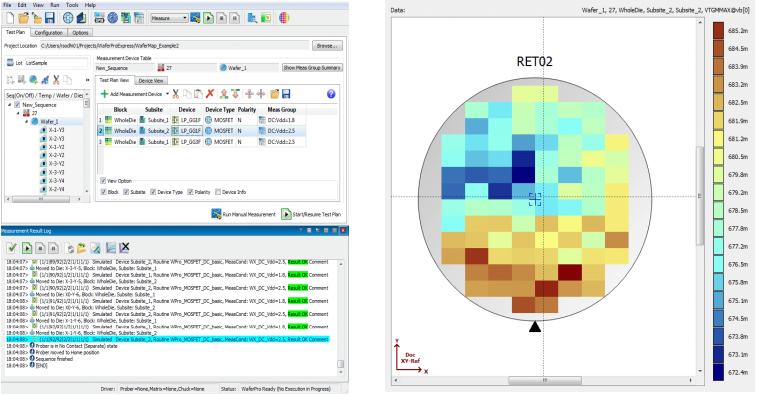Click the paste clipboard icon in device table toolbar
This screenshot has width=758, height=396.
(x=198, y=94)
